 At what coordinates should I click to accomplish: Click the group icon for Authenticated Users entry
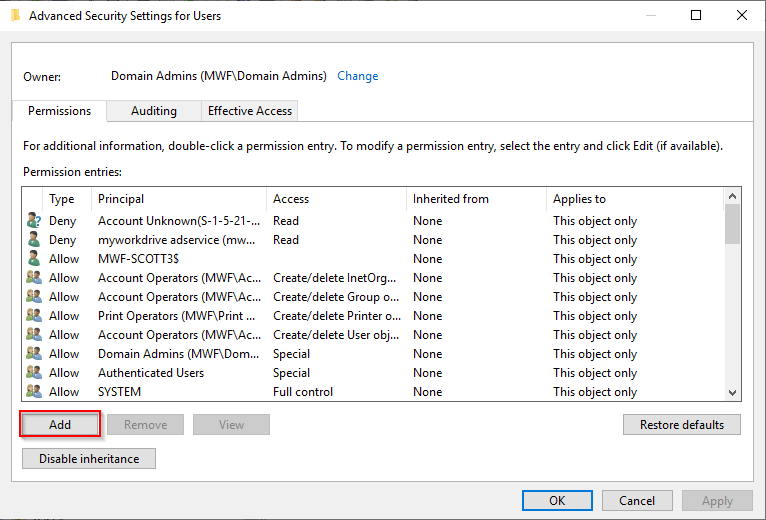[34, 373]
